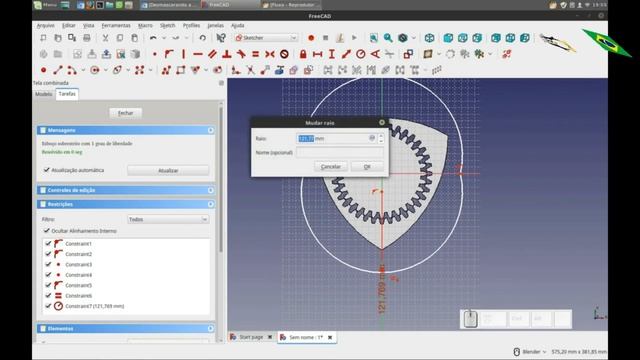This screenshot has width=640, height=360.
Task: Switch to the Start page tab
Action: click(251, 337)
